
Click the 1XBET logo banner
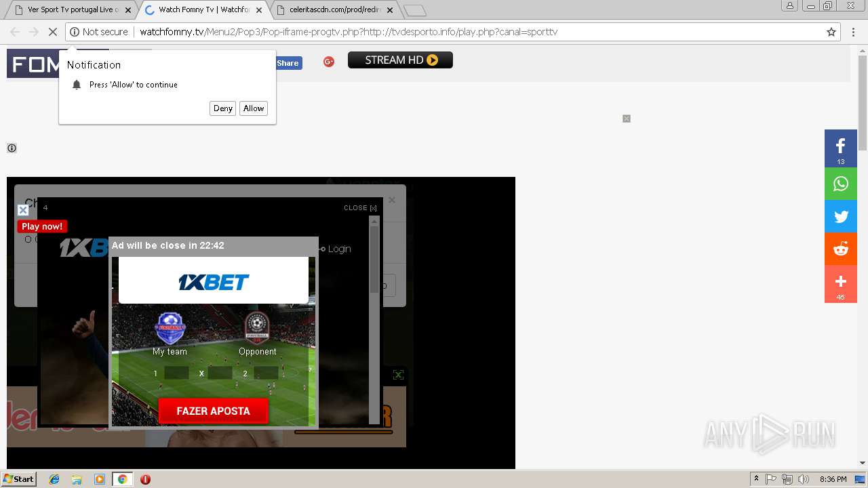214,282
